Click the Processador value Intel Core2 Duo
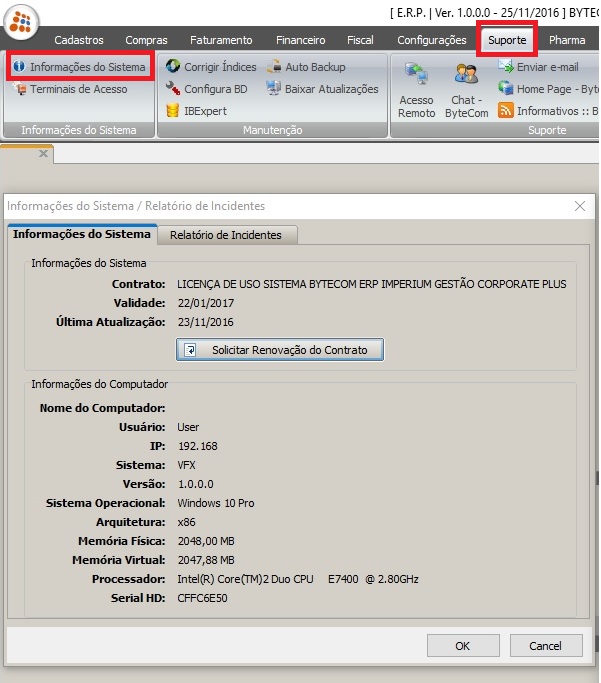 [298, 579]
